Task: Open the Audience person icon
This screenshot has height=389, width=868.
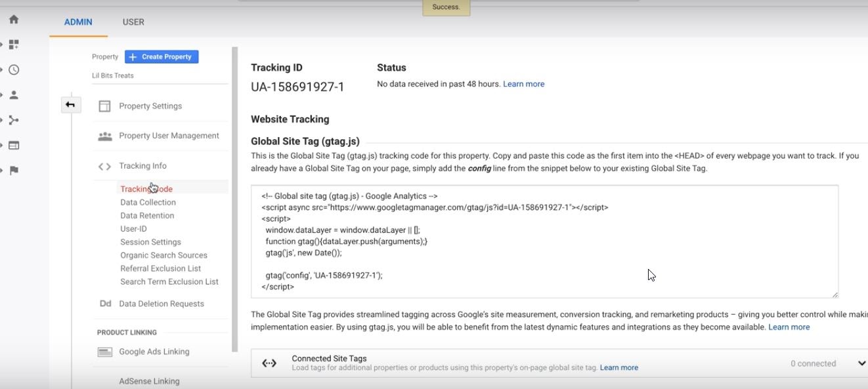Action: tap(14, 95)
